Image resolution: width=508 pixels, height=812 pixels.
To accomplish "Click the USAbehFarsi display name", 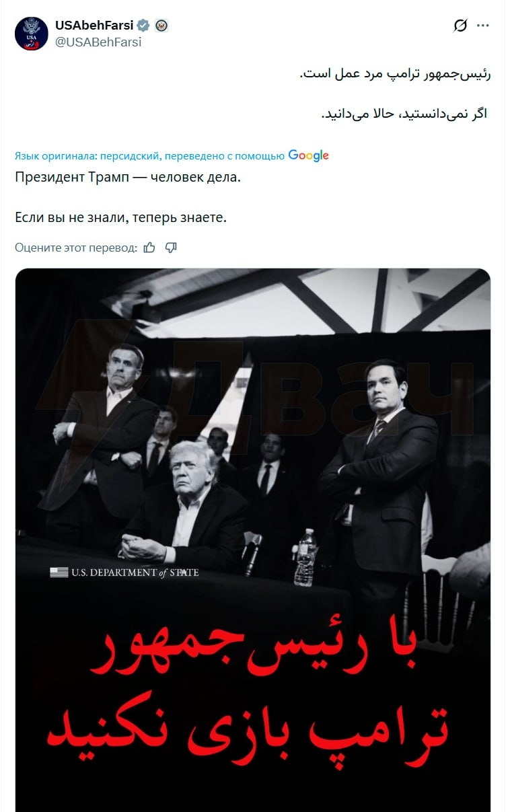I will pyautogui.click(x=95, y=26).
